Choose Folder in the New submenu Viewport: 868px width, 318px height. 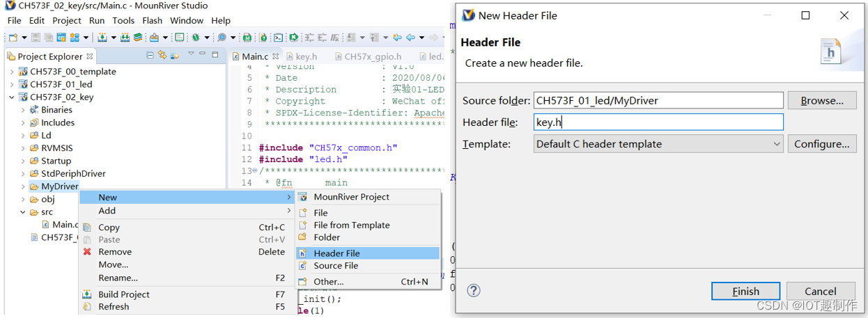tap(369, 237)
